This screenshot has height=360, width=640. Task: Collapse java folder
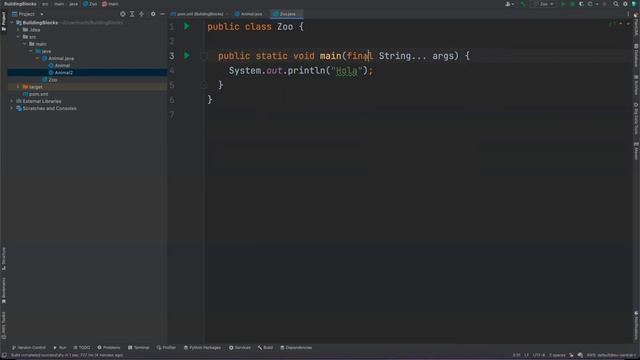coord(31,51)
